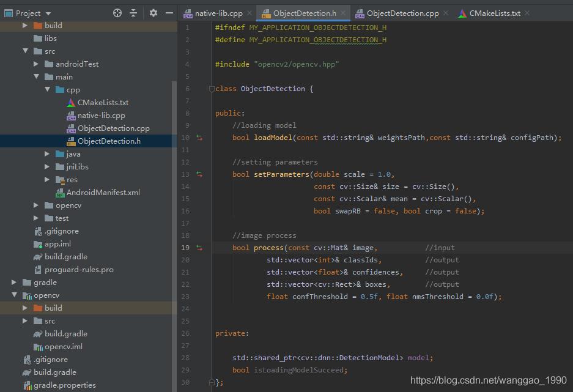This screenshot has height=392, width=573.
Task: Expand the opencv folder under src
Action: pos(36,205)
